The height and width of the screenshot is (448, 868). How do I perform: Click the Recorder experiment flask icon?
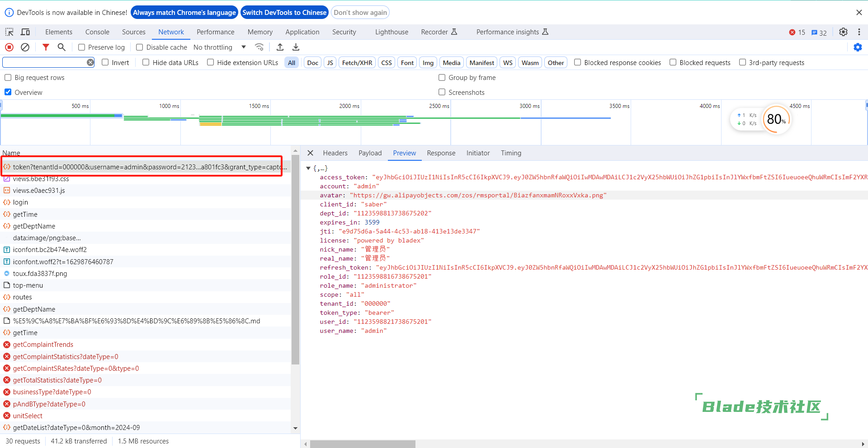454,32
